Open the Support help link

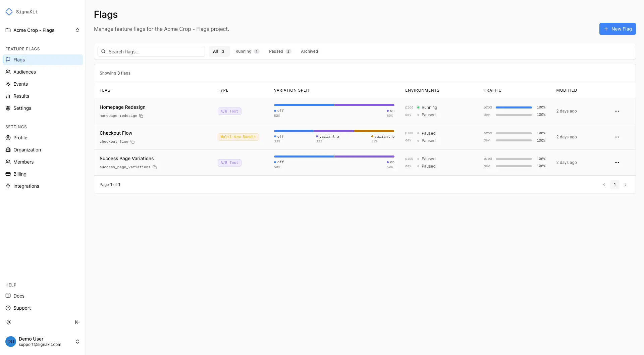tap(43, 308)
